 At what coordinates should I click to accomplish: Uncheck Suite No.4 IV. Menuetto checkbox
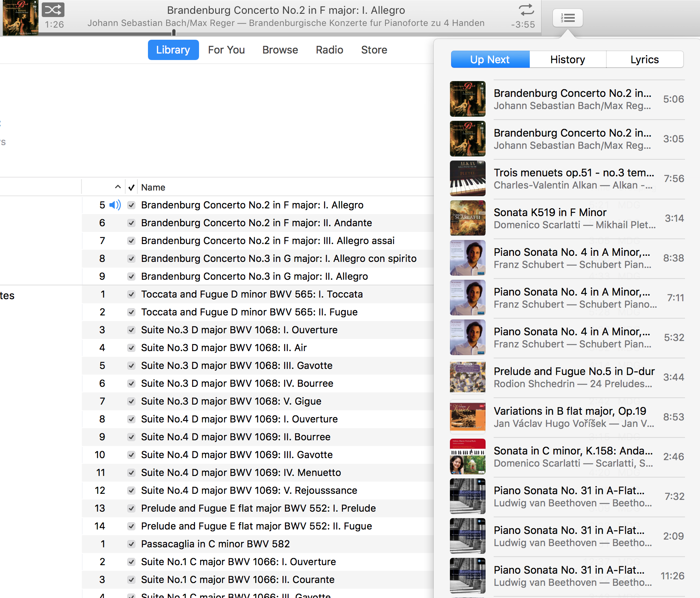point(131,473)
